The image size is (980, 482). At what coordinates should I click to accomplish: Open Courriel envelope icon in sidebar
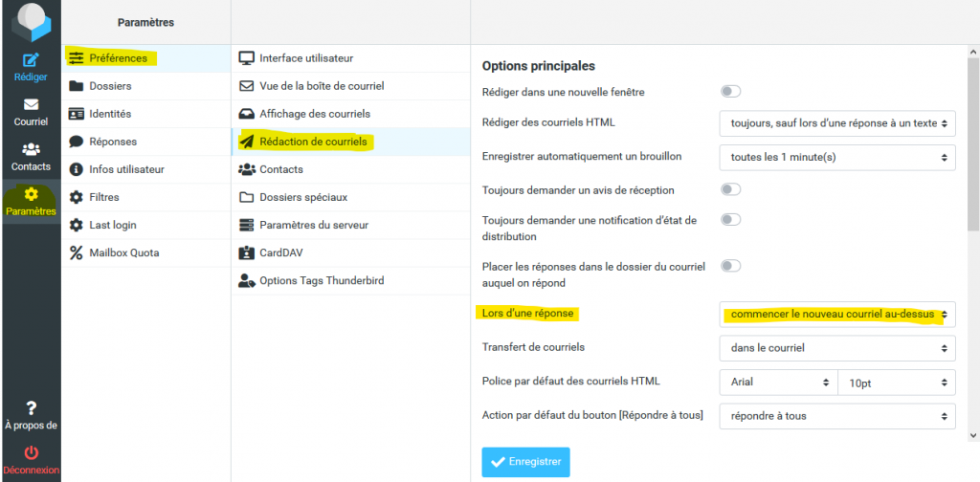coord(31,104)
